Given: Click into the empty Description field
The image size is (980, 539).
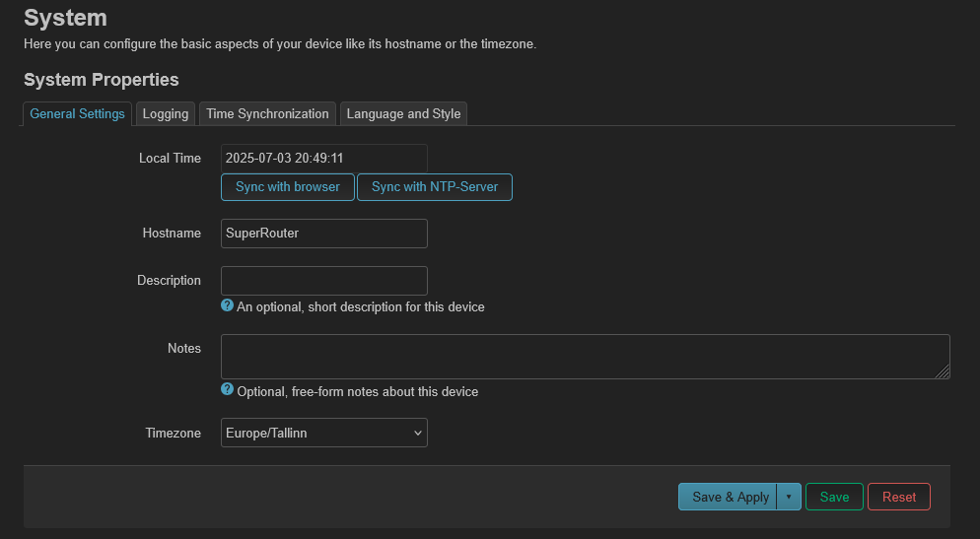Looking at the screenshot, I should [323, 281].
